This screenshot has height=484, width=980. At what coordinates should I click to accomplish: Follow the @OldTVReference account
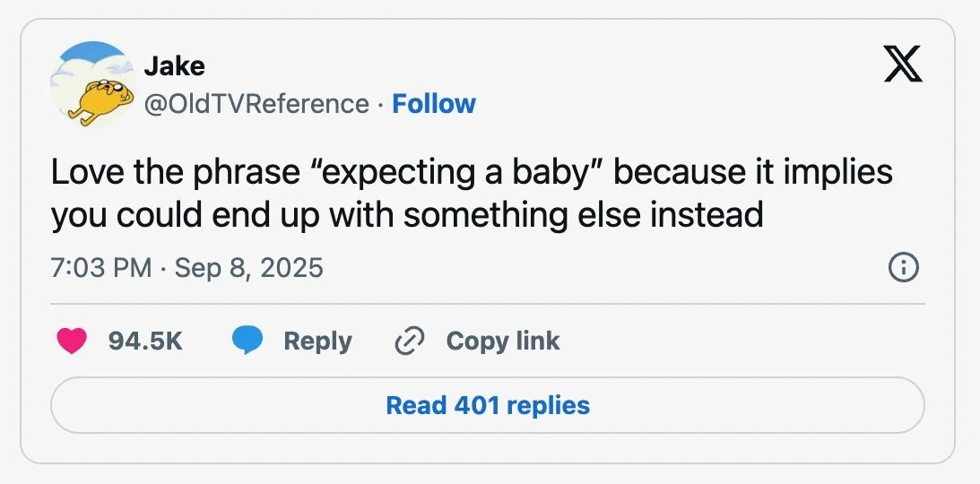434,104
